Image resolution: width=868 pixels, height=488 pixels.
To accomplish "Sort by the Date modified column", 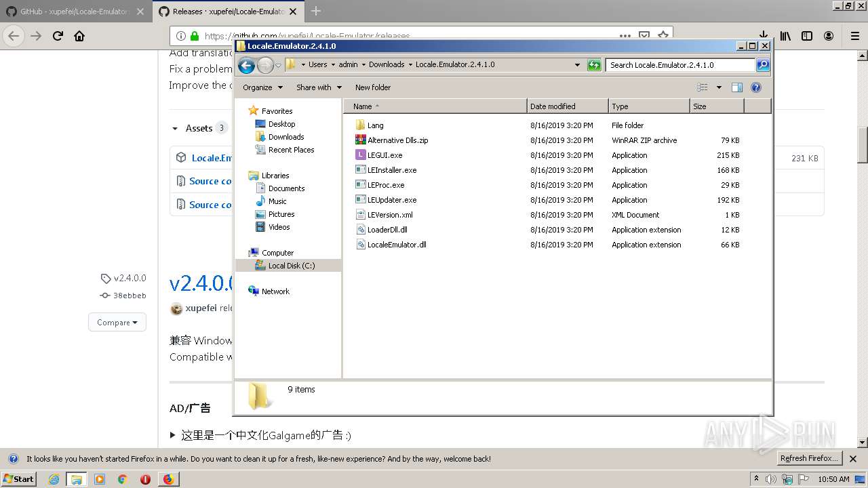I will pyautogui.click(x=568, y=106).
